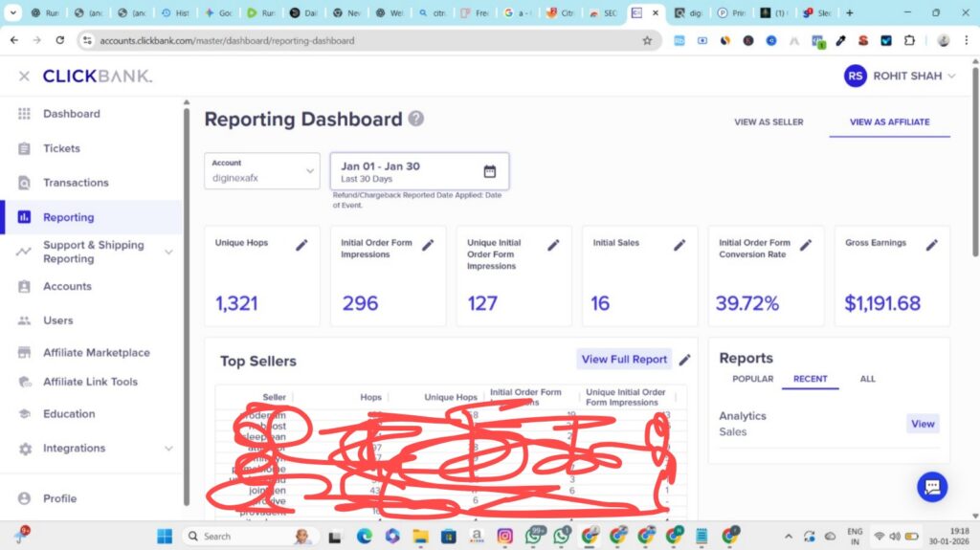Expand the Support & Shipping Reporting menu
Screen dimensions: 980x550
click(x=168, y=252)
